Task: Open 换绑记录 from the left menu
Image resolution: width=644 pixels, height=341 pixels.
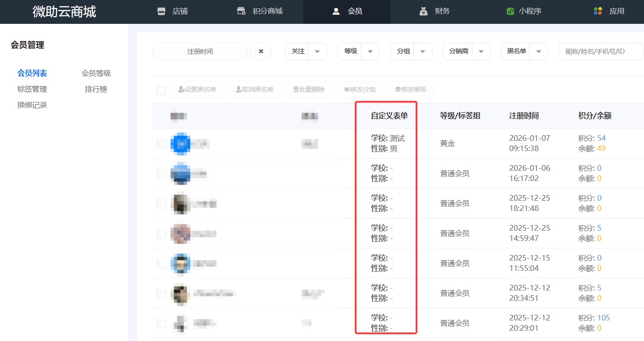Action: (32, 104)
